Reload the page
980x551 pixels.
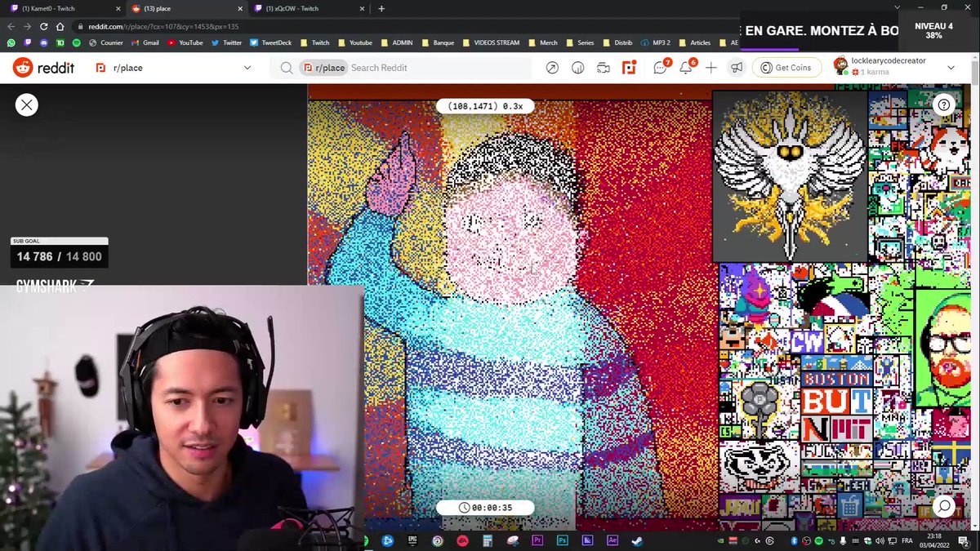[43, 26]
